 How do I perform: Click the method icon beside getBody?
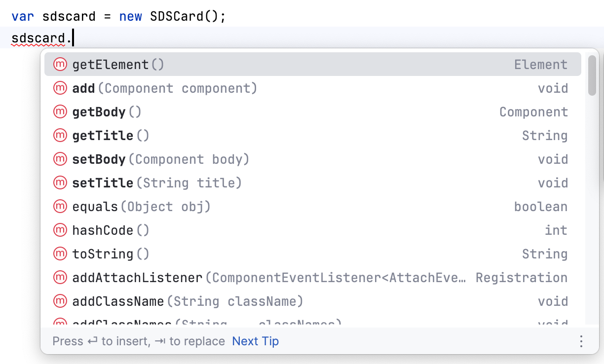[60, 111]
